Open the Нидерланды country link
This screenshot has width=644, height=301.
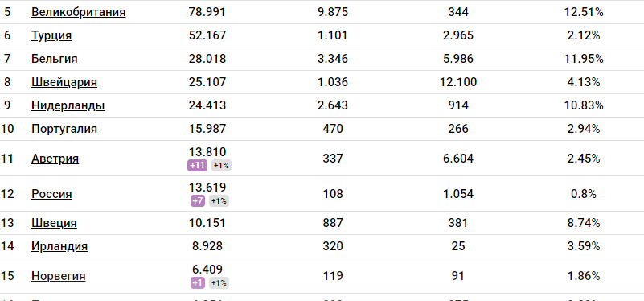68,105
